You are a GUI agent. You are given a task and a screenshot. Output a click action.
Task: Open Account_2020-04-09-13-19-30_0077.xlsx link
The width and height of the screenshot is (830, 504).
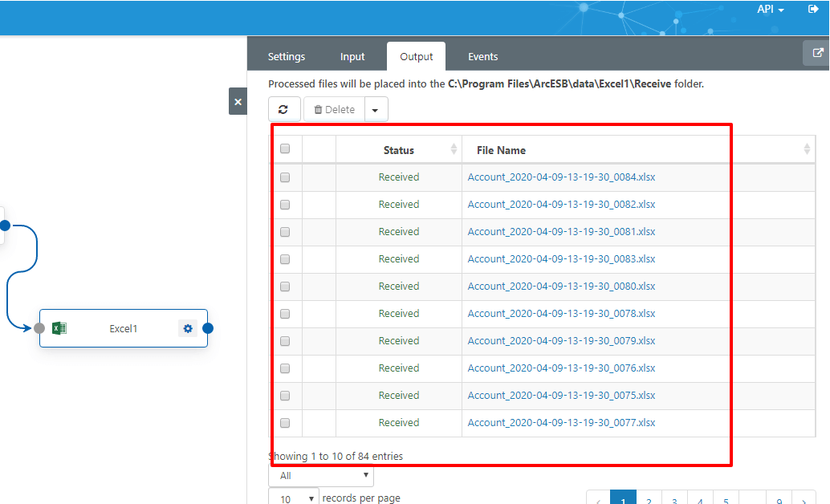tap(561, 422)
